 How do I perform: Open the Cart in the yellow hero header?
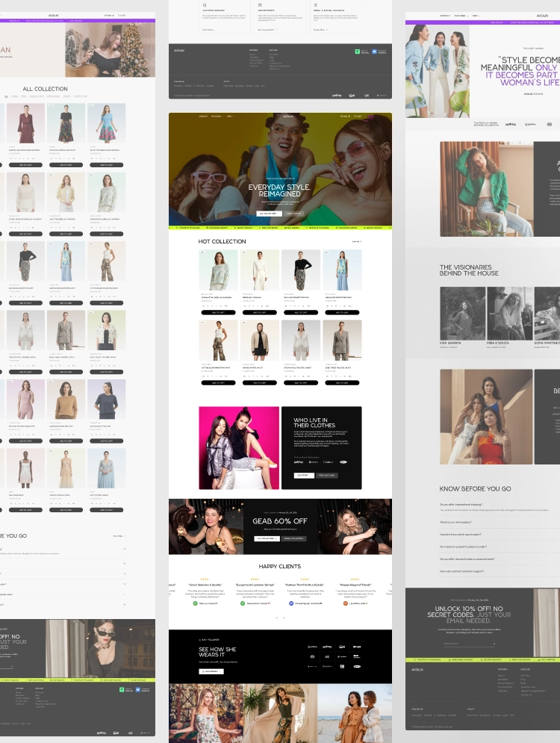tap(358, 116)
